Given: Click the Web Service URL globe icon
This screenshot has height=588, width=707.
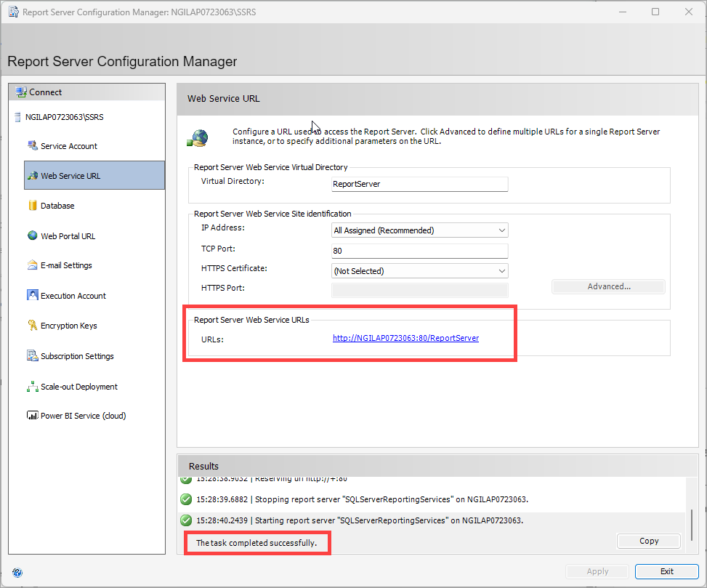Looking at the screenshot, I should tap(33, 175).
